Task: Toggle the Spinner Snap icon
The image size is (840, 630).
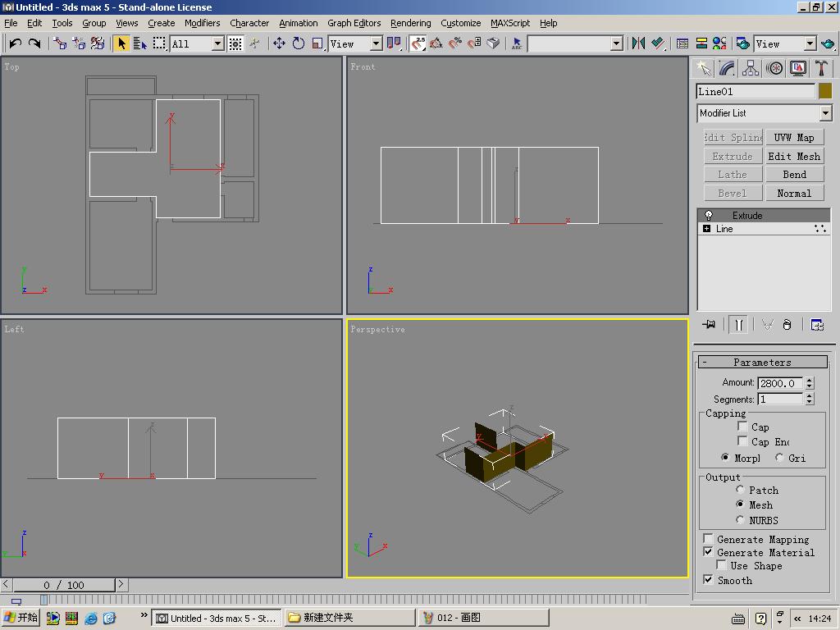Action: (474, 43)
